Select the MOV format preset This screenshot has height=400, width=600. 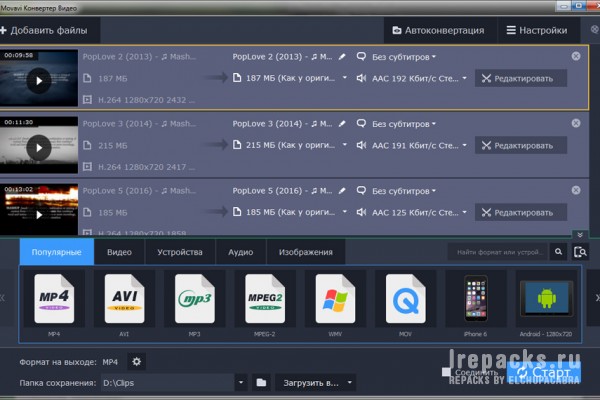click(406, 304)
